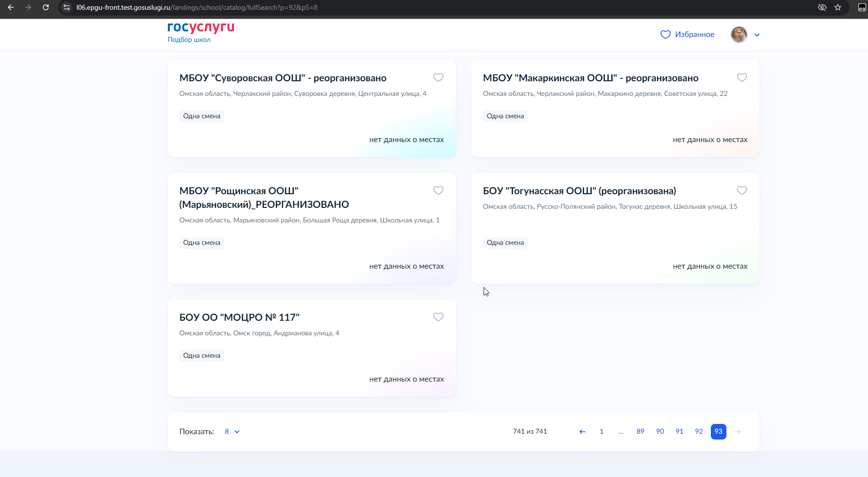Viewport: 868px width, 477px height.
Task: Click the address bar URL
Action: click(x=197, y=7)
